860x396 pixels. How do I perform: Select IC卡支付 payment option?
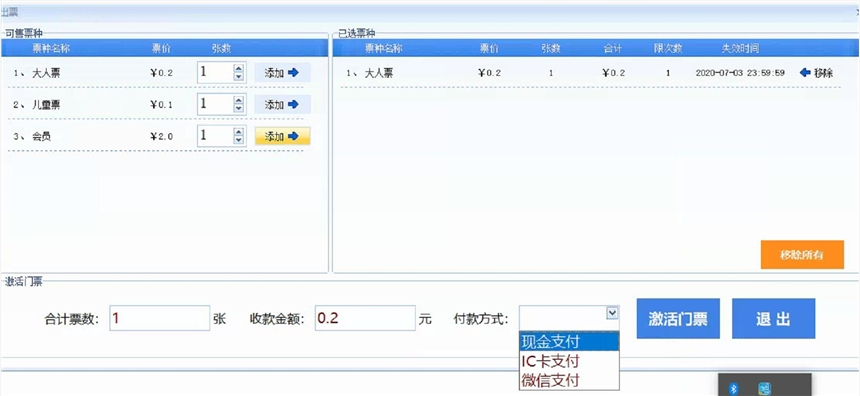[569, 361]
